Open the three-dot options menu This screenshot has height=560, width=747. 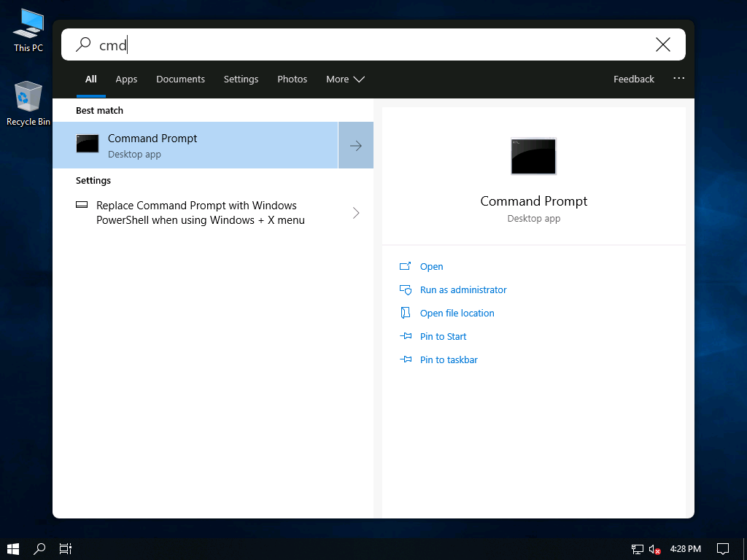[679, 78]
